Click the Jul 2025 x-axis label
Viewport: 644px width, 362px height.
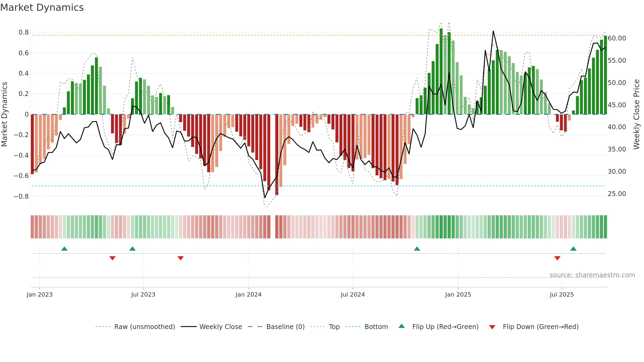tap(562, 294)
